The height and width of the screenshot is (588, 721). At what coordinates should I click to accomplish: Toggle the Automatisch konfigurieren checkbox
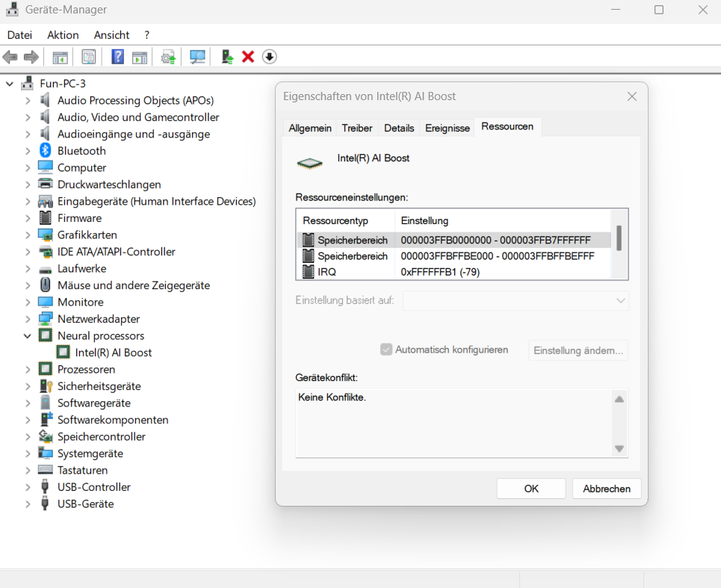pos(386,350)
